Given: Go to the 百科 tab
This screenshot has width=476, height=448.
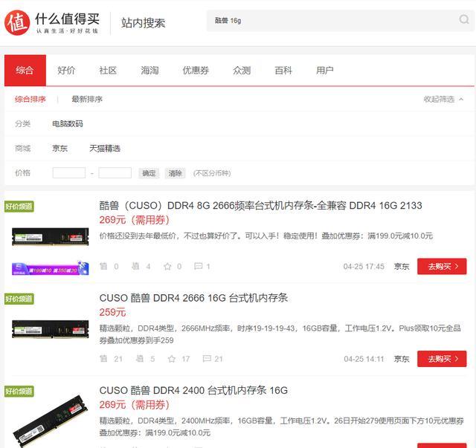Looking at the screenshot, I should tap(283, 71).
